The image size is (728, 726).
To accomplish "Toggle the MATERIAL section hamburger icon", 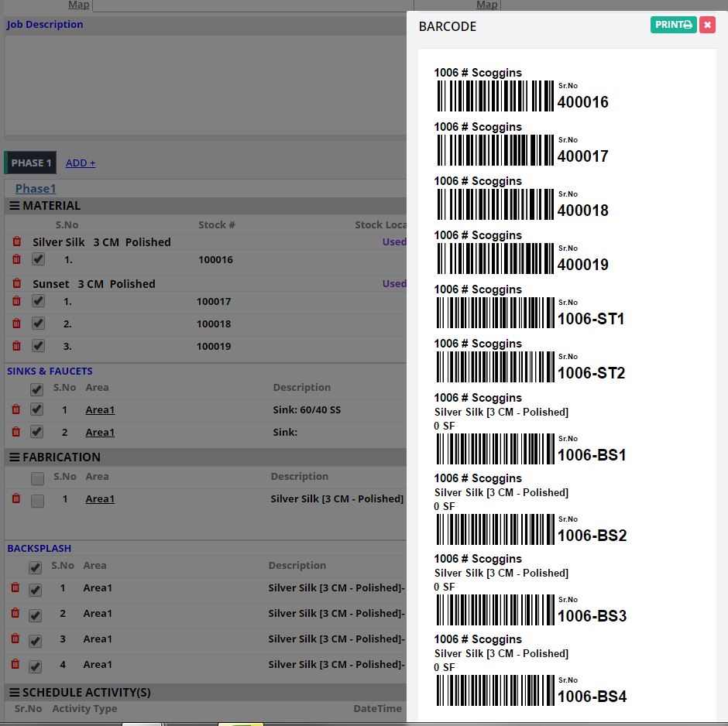I will click(x=15, y=206).
